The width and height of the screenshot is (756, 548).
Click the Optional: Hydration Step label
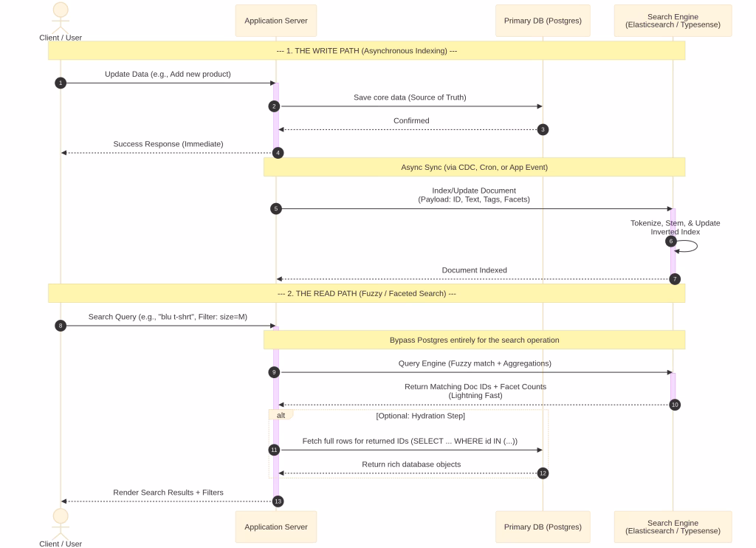coord(420,416)
